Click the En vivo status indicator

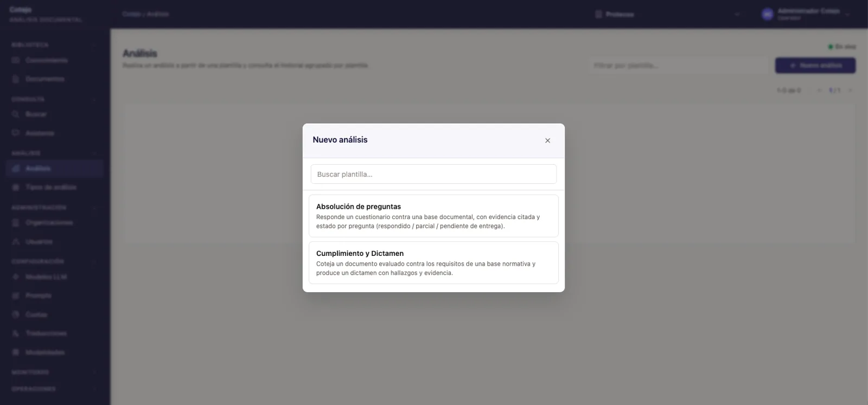[842, 47]
